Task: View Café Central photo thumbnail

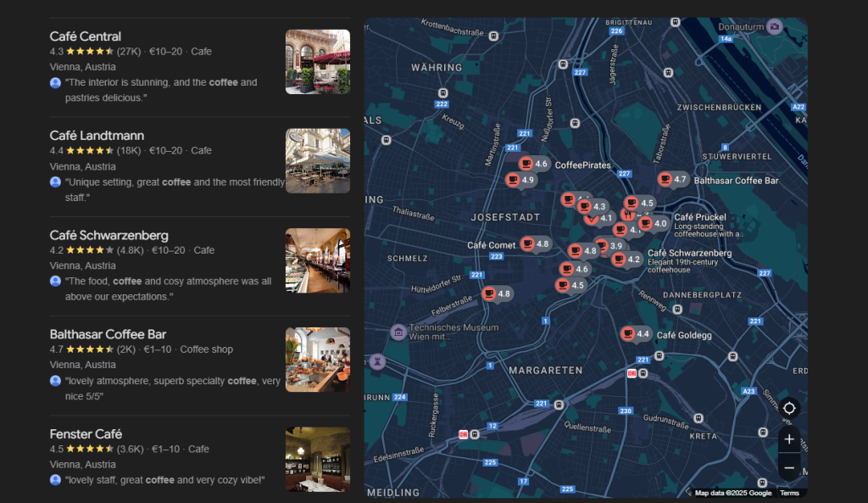Action: (318, 61)
